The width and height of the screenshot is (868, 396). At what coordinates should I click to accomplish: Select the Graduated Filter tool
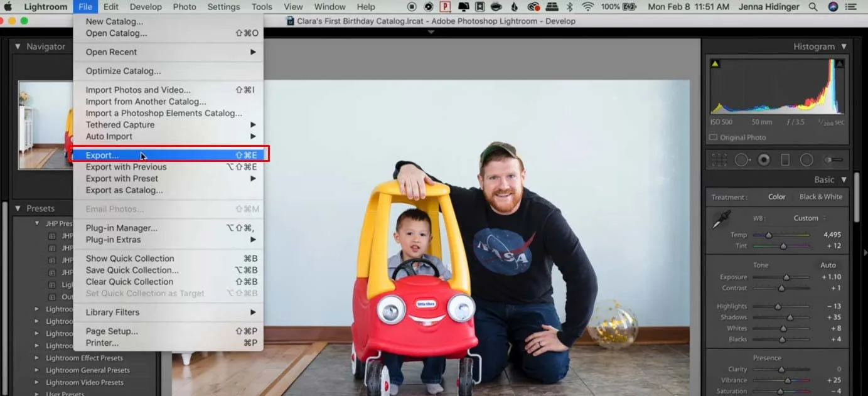785,160
